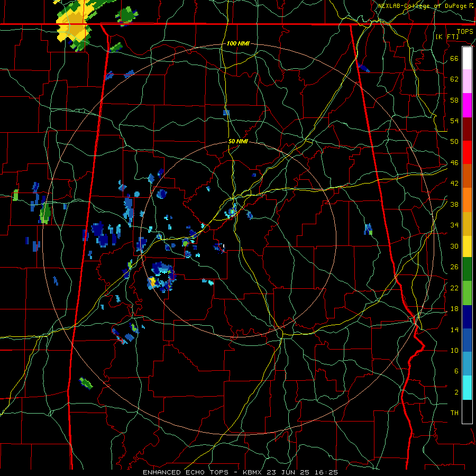Click the magenta legend swatch
Screen dimensions: 476x476
tap(467, 105)
